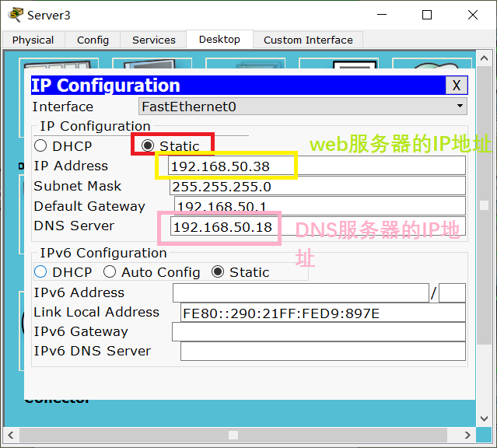Close the IP Configuration panel with X
497x448 pixels.
[457, 86]
